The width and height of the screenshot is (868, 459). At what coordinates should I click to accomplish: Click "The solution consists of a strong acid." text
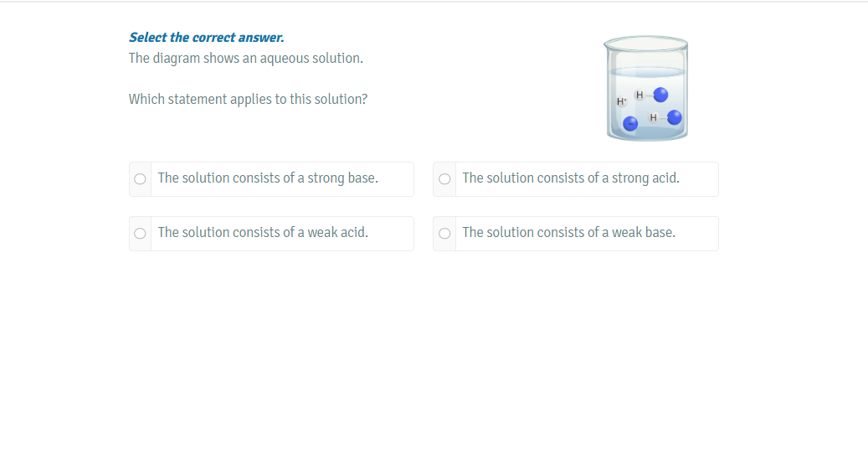(x=571, y=178)
